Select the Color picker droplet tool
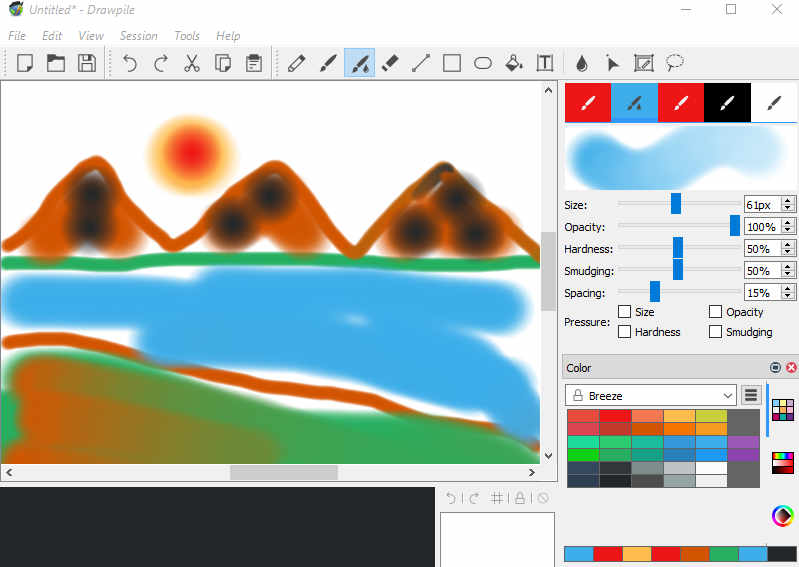This screenshot has height=567, width=799. (x=582, y=64)
